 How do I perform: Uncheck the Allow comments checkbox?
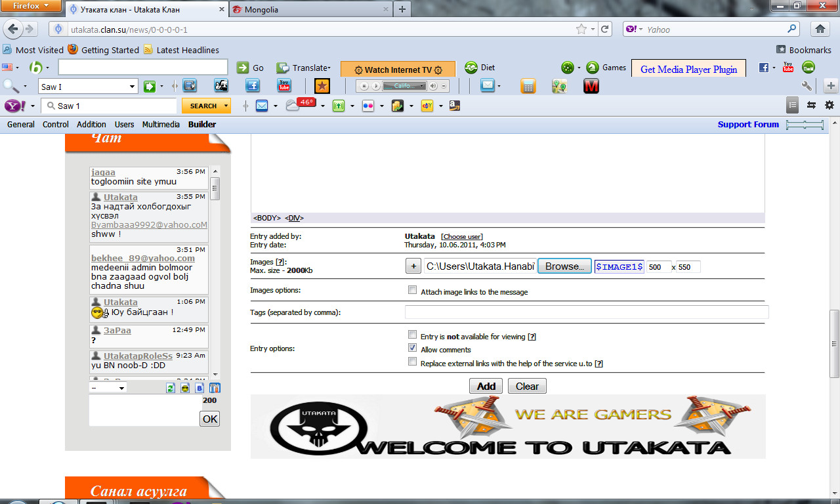pos(412,348)
